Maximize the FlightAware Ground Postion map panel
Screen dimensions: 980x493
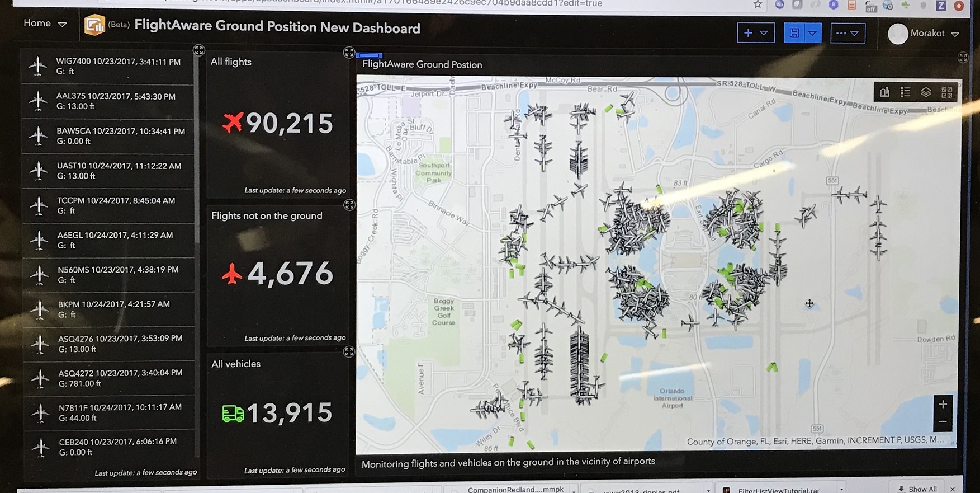coord(963,58)
